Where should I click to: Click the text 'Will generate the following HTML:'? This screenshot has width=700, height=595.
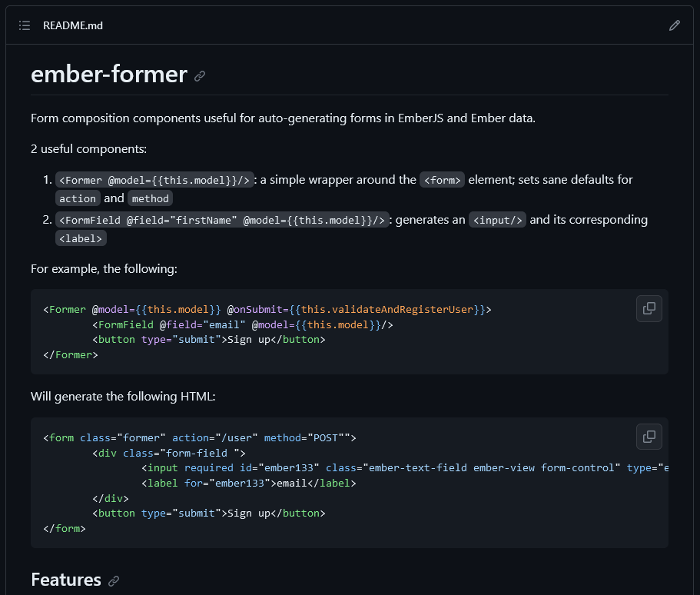pyautogui.click(x=123, y=397)
